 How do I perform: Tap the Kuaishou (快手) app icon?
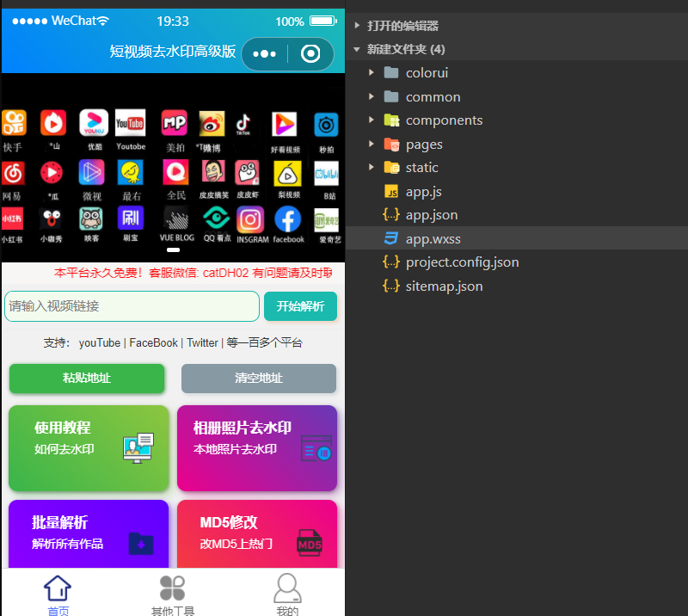[x=14, y=122]
